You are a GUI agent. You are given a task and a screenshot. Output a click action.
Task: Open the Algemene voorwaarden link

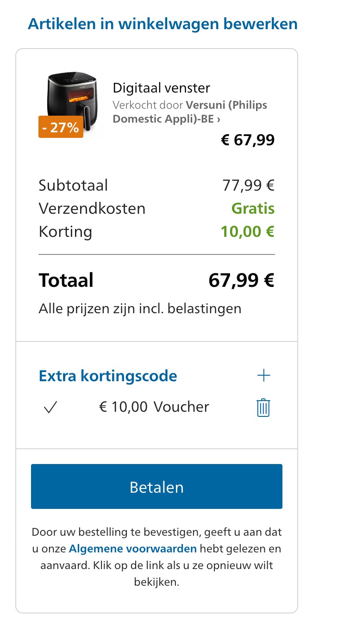133,549
